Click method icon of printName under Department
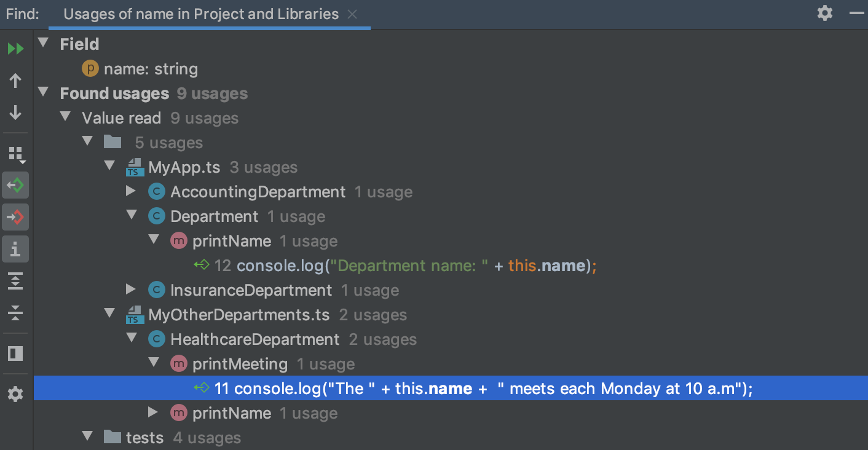The image size is (868, 450). click(x=179, y=241)
